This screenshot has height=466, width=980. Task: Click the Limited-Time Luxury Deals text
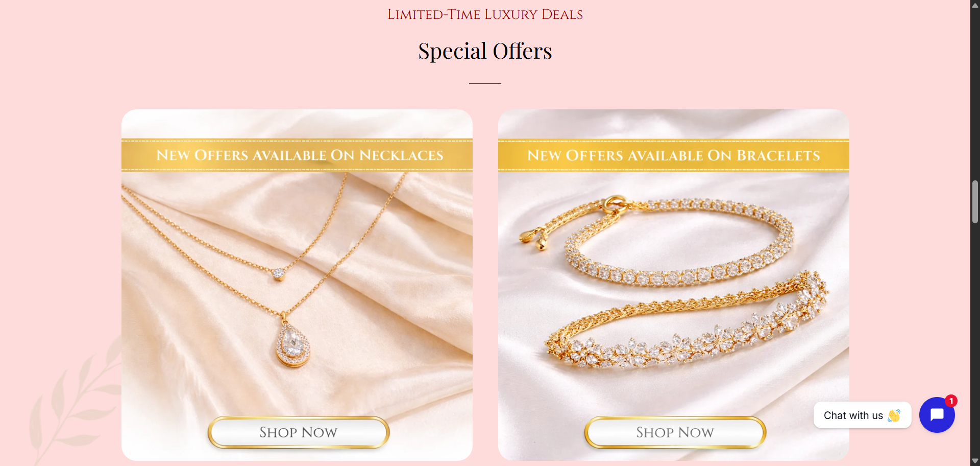click(485, 14)
